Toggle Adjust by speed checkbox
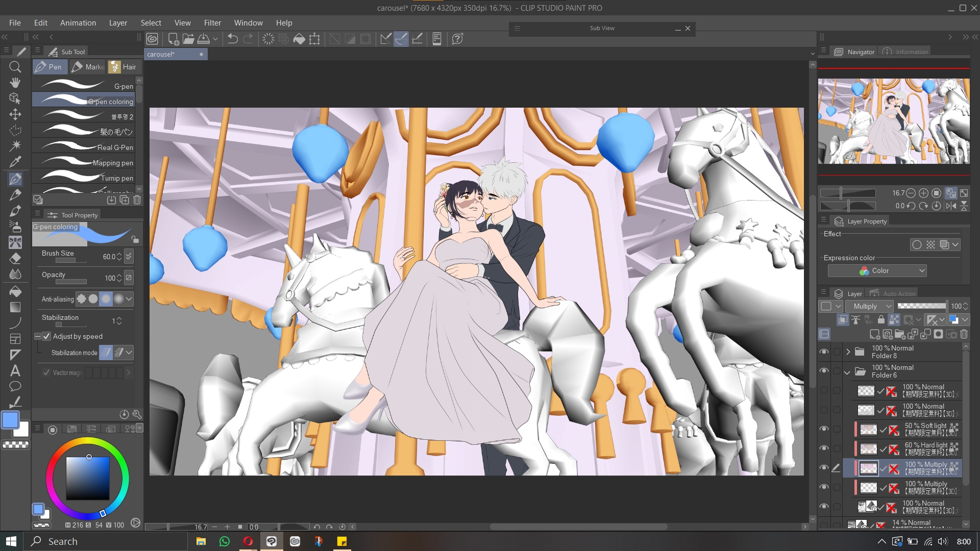The width and height of the screenshot is (980, 551). click(x=46, y=336)
